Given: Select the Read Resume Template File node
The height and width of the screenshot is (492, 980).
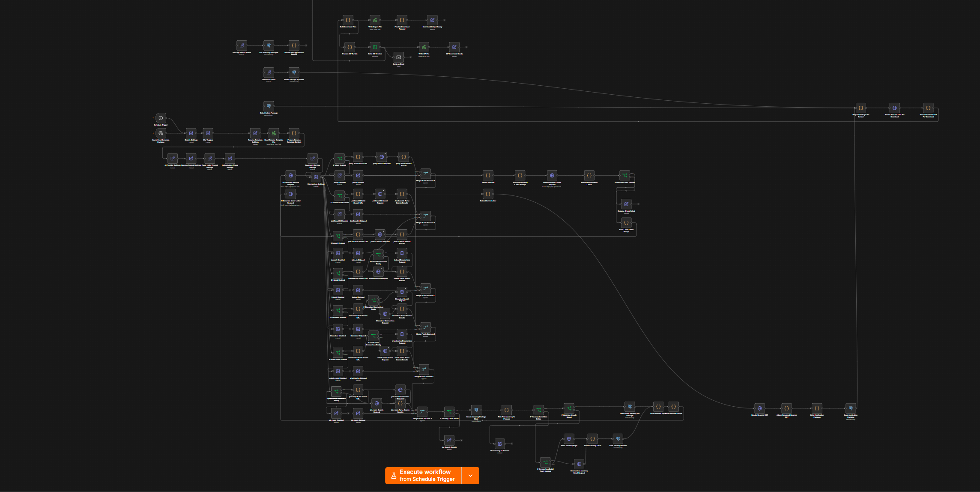Looking at the screenshot, I should tap(274, 133).
